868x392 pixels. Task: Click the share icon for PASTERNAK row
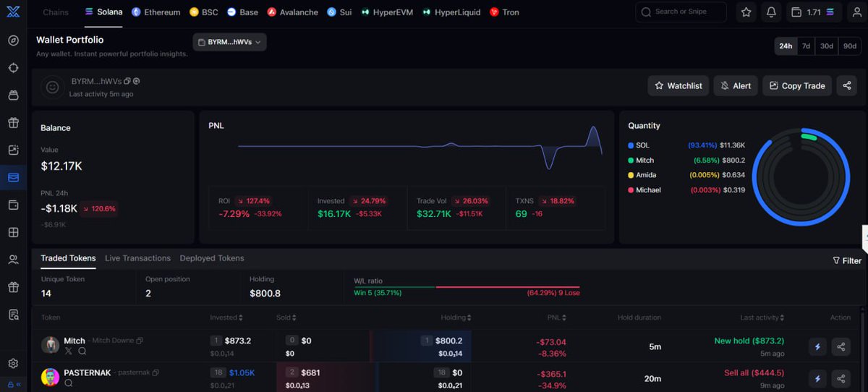point(841,378)
